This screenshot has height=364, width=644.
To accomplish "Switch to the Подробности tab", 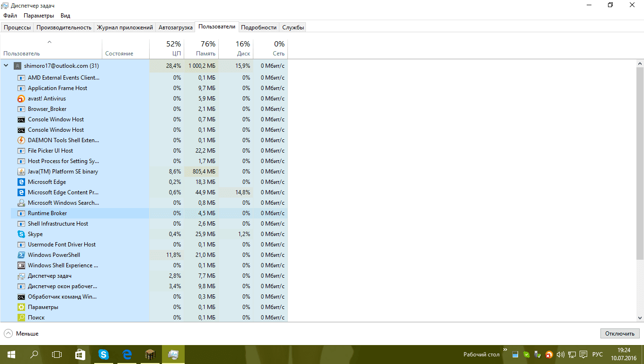I will tap(259, 27).
